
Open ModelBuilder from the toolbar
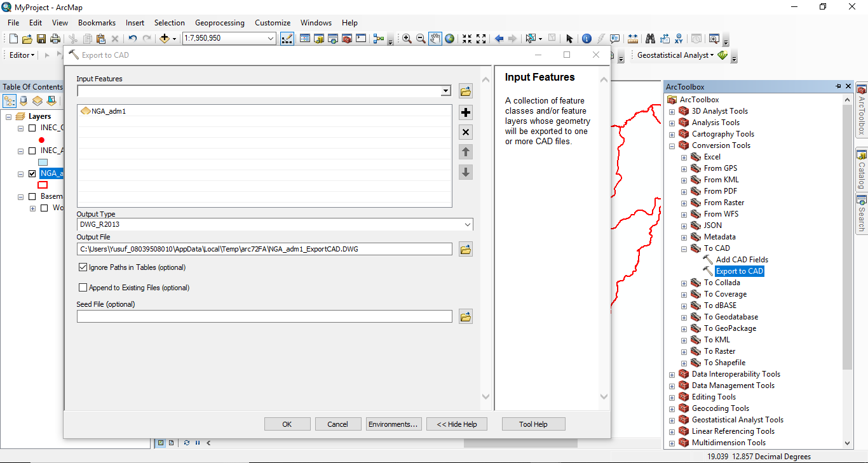click(x=377, y=39)
